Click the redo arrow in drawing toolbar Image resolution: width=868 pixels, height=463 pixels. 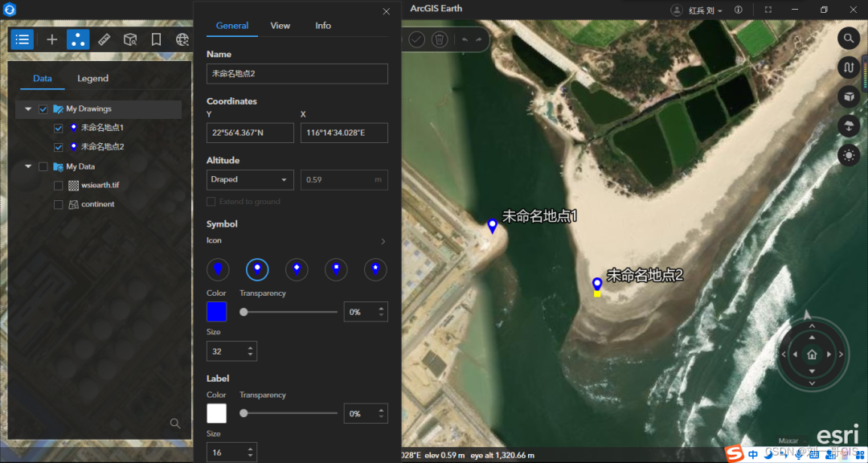coord(478,40)
